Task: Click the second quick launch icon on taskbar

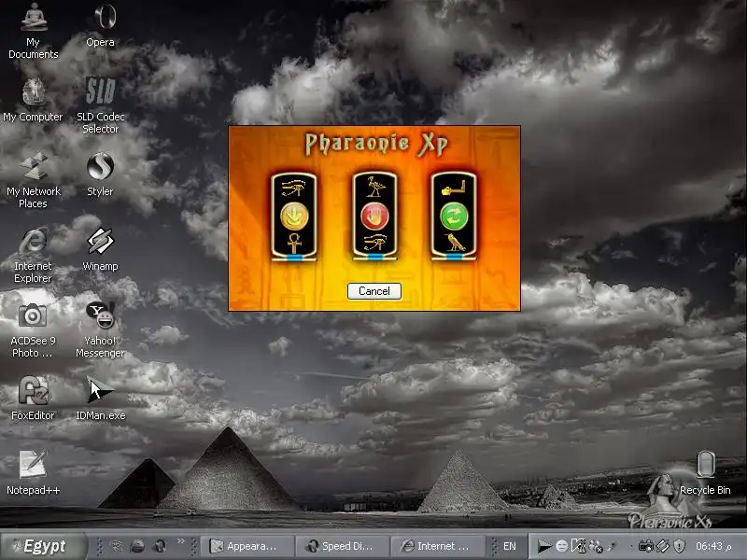Action: (x=137, y=546)
